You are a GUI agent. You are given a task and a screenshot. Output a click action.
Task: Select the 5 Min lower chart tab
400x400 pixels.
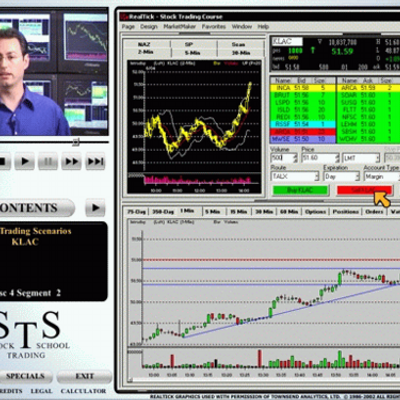[212, 212]
